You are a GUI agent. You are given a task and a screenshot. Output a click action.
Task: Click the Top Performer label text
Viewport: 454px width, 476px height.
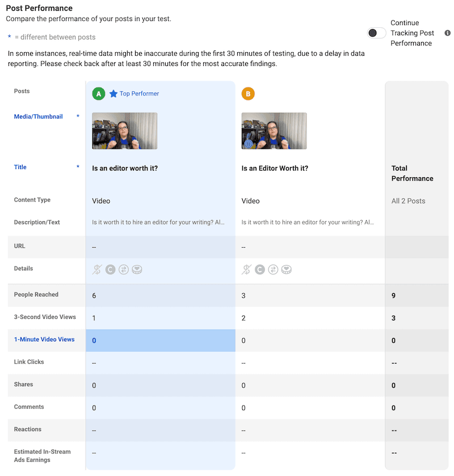pyautogui.click(x=139, y=94)
